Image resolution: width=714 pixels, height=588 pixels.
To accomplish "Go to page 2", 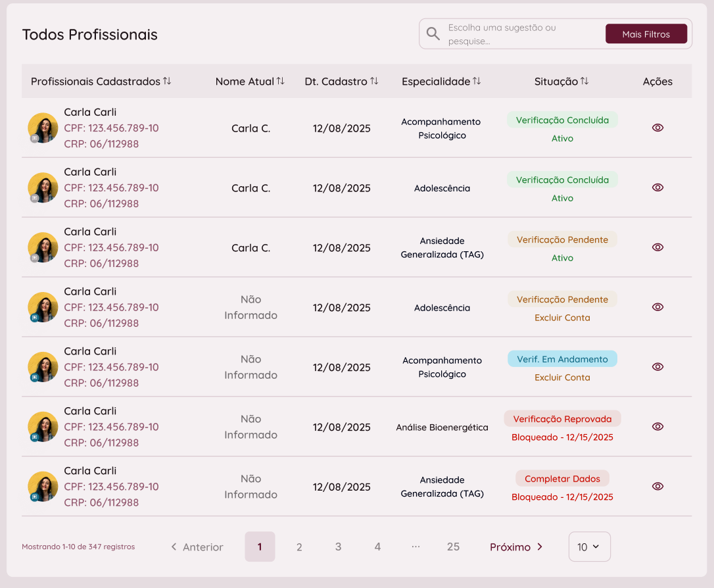I will coord(299,547).
